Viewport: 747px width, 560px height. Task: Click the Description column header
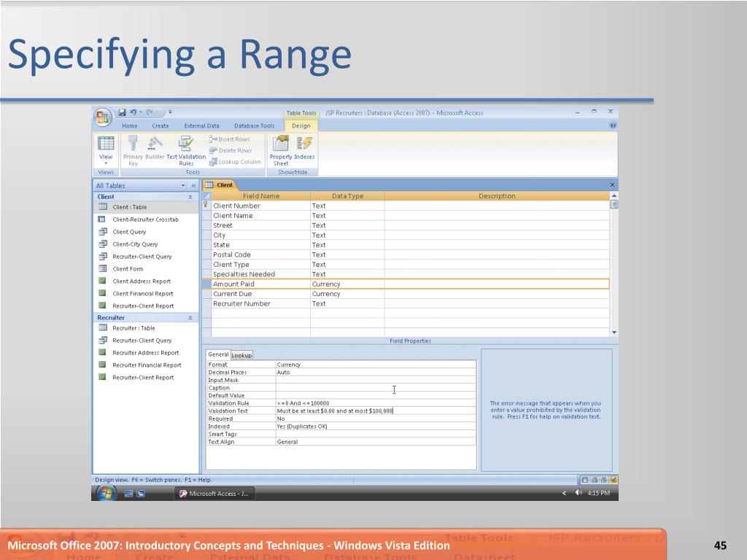[x=497, y=195]
